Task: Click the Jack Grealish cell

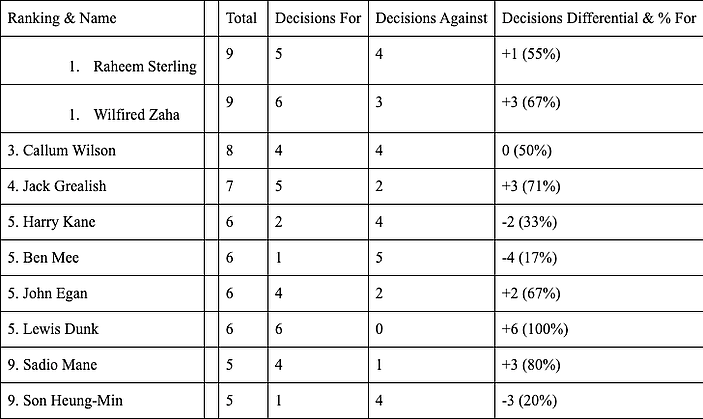Action: (102, 186)
